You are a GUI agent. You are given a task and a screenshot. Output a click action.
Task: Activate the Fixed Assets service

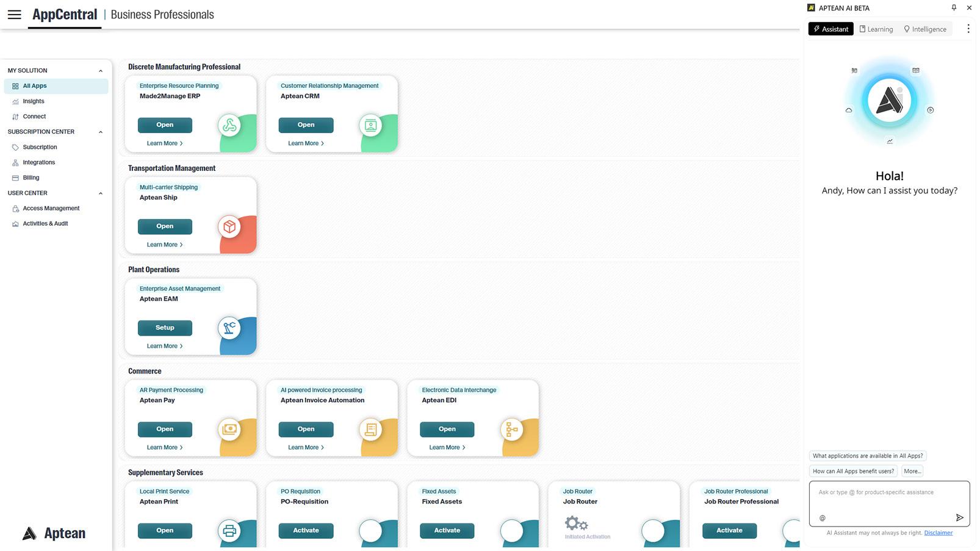click(x=447, y=530)
